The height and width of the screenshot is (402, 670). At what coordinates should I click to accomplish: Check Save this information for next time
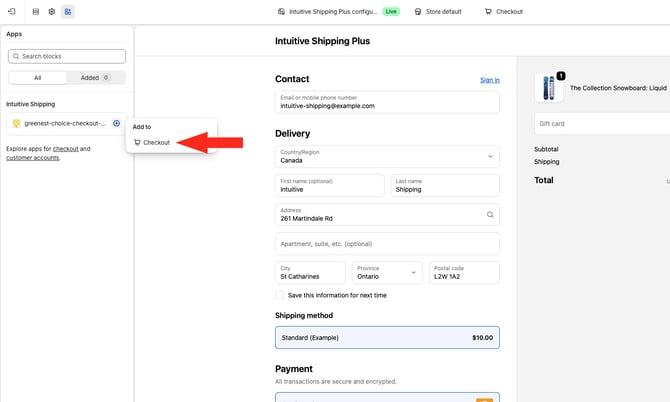(x=279, y=295)
